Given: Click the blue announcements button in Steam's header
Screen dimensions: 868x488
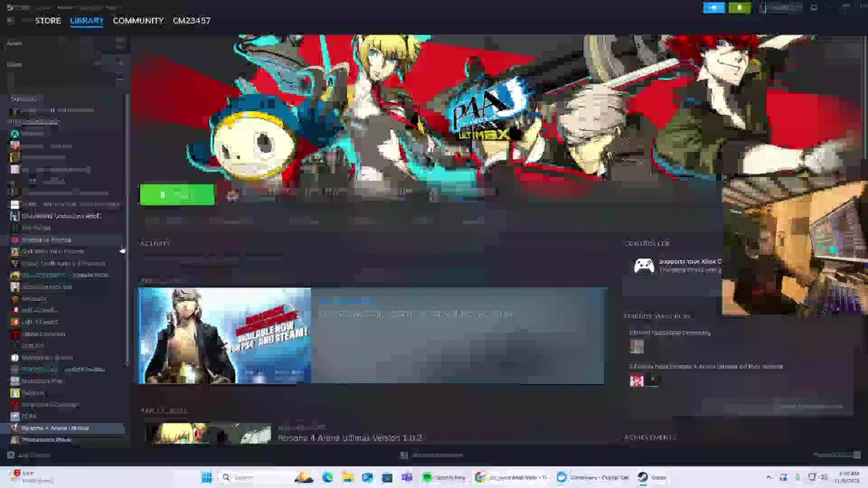Looking at the screenshot, I should (713, 7).
